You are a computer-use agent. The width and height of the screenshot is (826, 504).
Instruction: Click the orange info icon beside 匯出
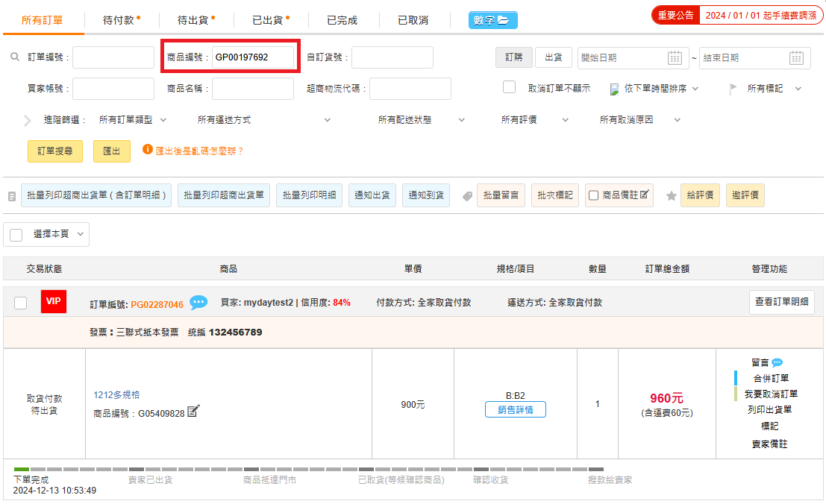(148, 150)
